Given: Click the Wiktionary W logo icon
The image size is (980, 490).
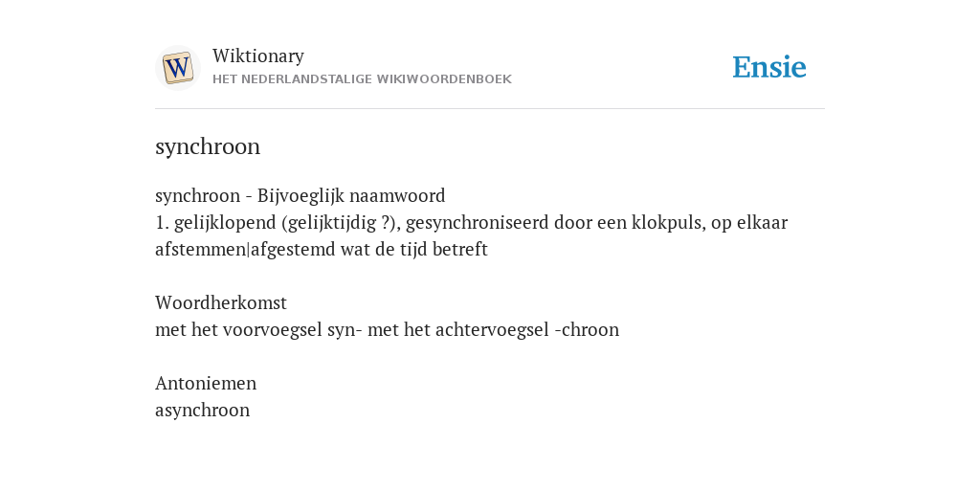Looking at the screenshot, I should tap(177, 68).
